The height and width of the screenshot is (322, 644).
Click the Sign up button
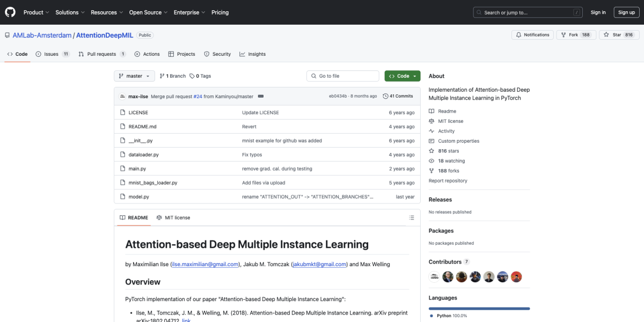626,12
